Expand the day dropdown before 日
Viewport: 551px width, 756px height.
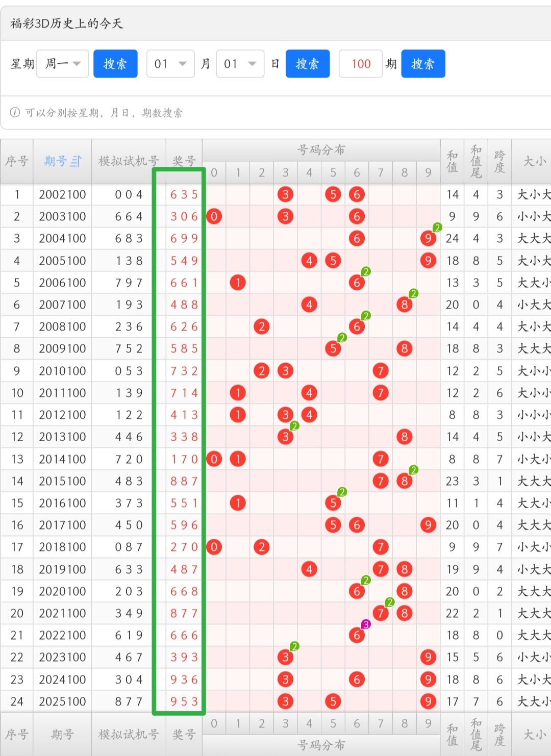[x=240, y=64]
